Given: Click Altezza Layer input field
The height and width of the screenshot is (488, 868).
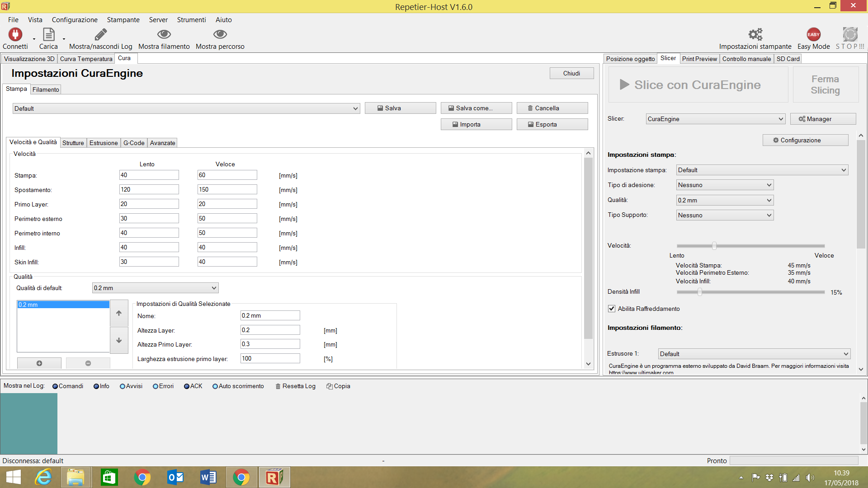Looking at the screenshot, I should 270,330.
